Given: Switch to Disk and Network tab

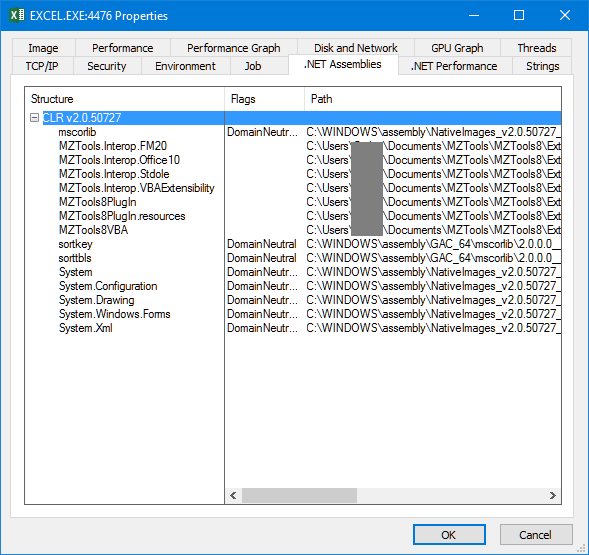Looking at the screenshot, I should pos(356,48).
